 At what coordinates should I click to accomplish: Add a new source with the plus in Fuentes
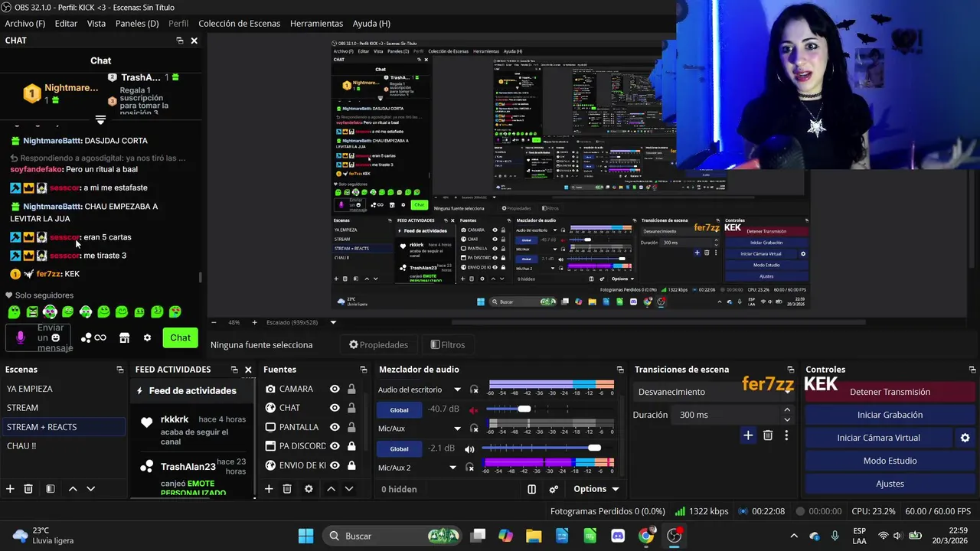click(269, 489)
